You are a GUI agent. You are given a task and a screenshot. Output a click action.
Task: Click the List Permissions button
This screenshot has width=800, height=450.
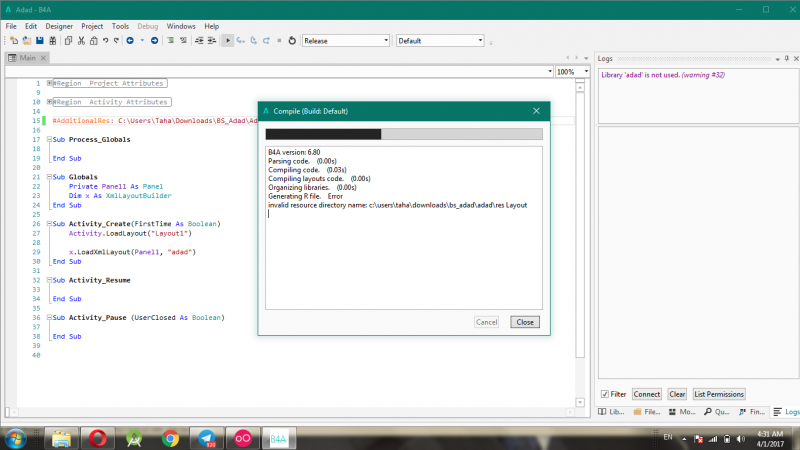tap(718, 394)
